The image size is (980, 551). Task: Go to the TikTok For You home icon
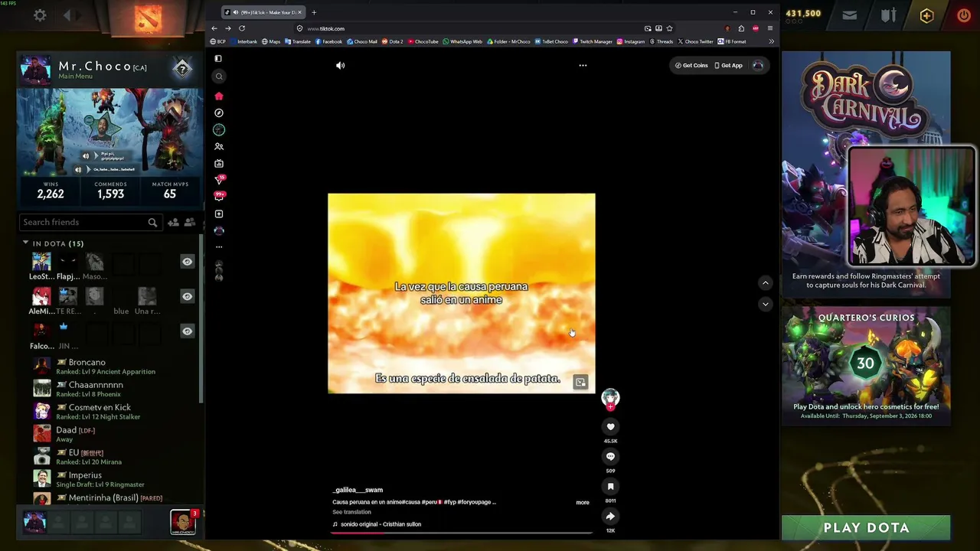pos(219,96)
